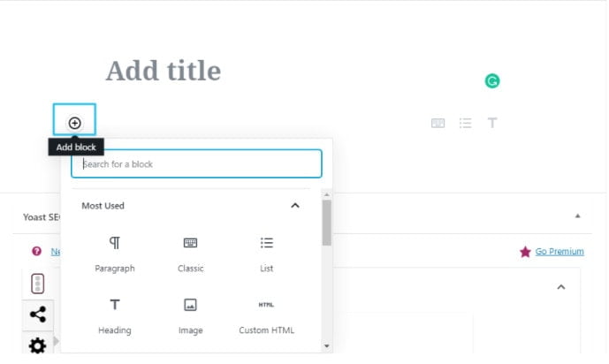Insert a List block

pyautogui.click(x=266, y=254)
